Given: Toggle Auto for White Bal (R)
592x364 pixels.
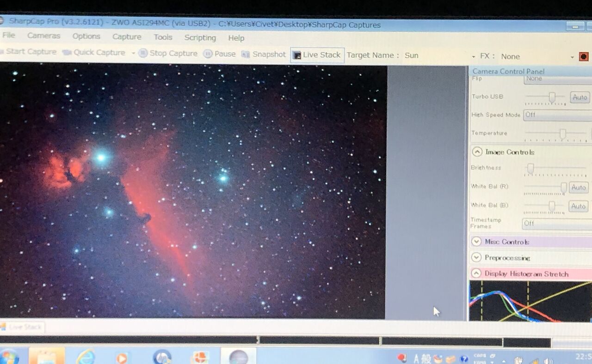Looking at the screenshot, I should pyautogui.click(x=579, y=187).
